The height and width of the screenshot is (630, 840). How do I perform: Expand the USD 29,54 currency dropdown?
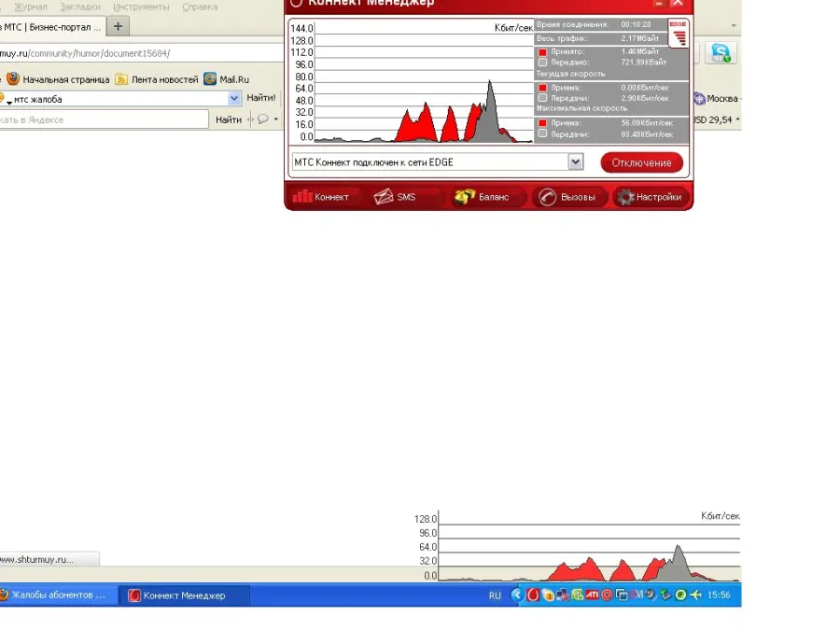[737, 119]
